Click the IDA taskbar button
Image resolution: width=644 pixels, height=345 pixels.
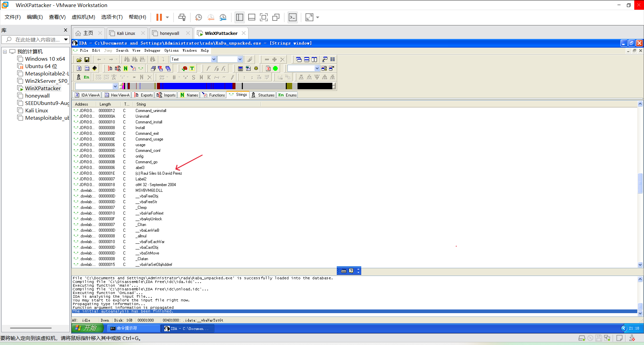[187, 329]
